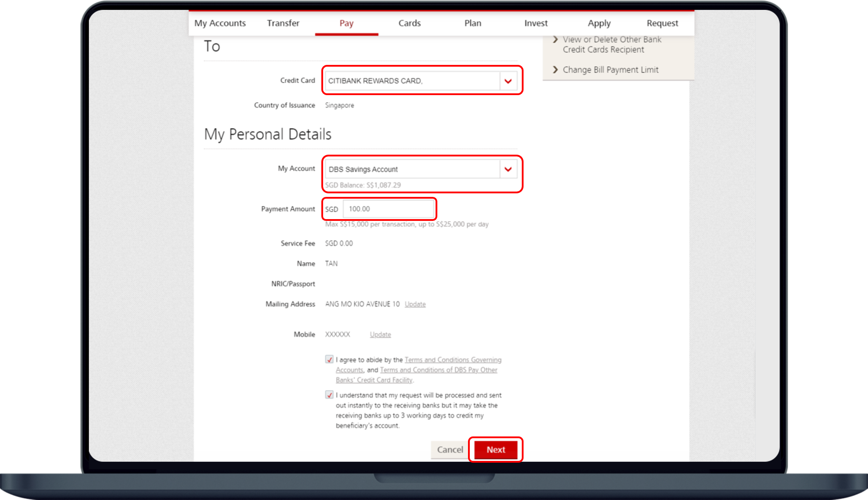Click chevron beside View or Delete Other Bank
The image size is (868, 500).
click(x=555, y=40)
